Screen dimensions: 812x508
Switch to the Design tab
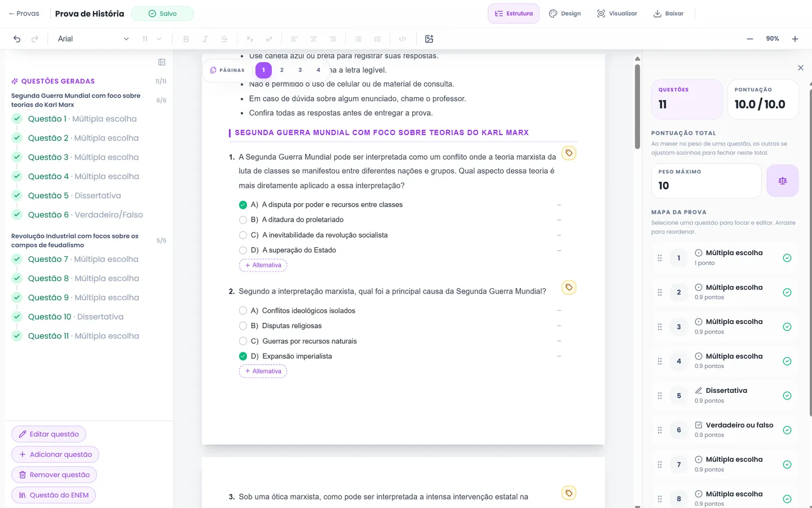click(565, 14)
